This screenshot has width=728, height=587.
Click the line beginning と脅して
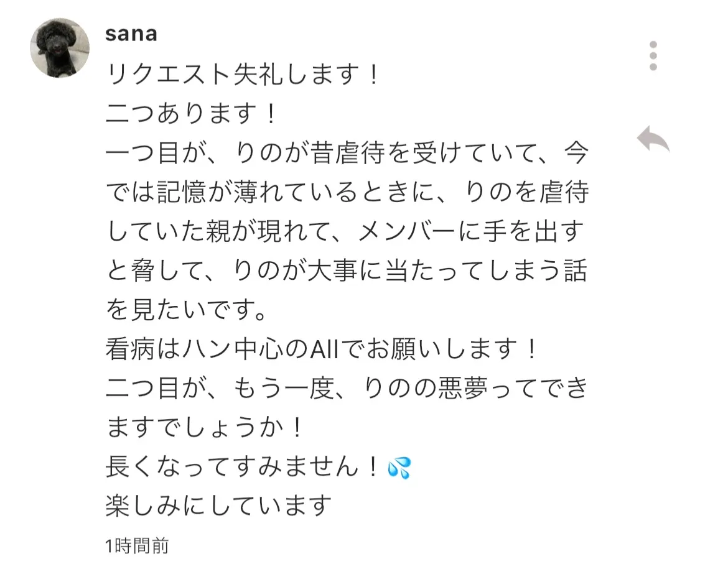point(347,272)
